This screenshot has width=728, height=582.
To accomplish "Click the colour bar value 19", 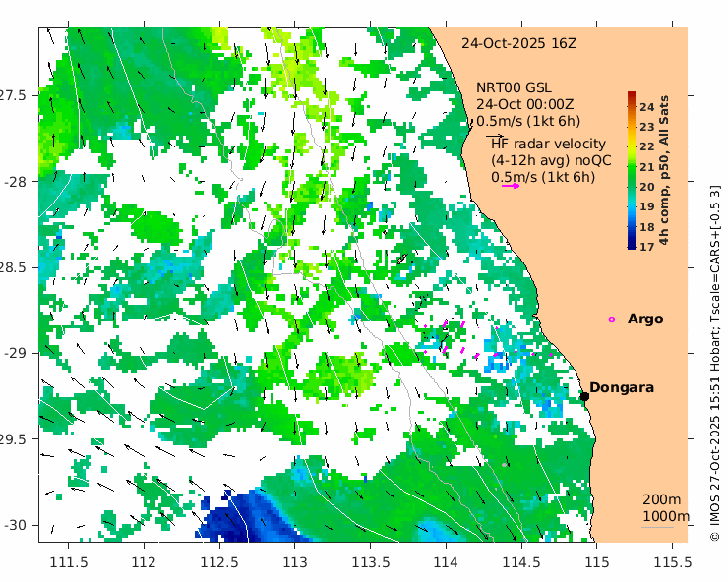I will pyautogui.click(x=646, y=206).
